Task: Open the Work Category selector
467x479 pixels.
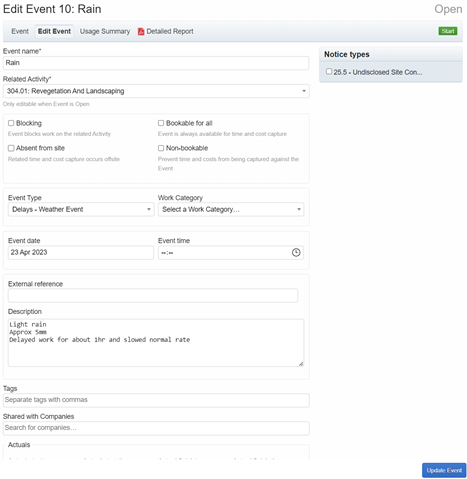Action: [231, 209]
